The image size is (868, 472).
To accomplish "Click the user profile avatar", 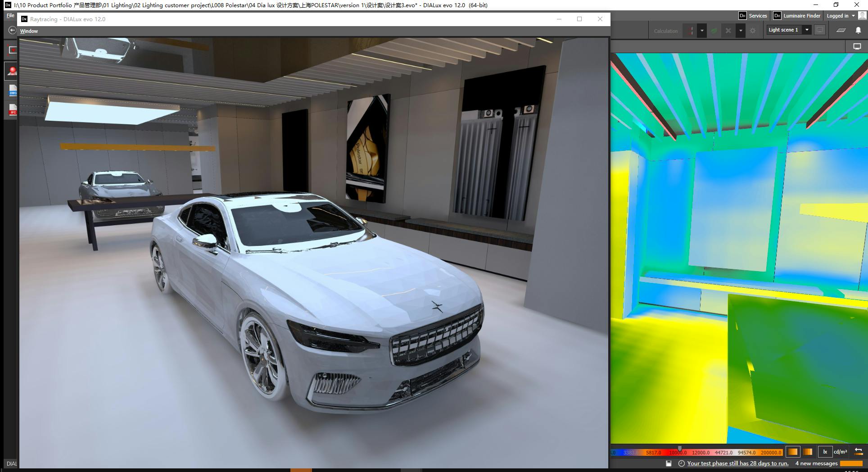I will coord(862,16).
